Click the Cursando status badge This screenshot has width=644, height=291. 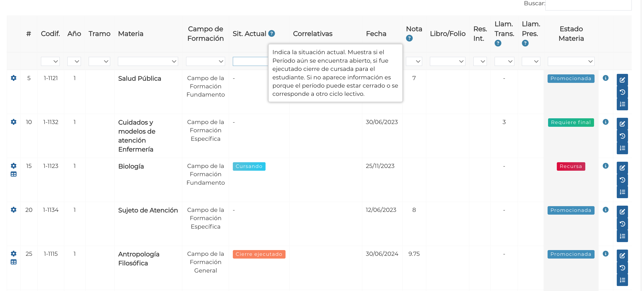point(249,166)
